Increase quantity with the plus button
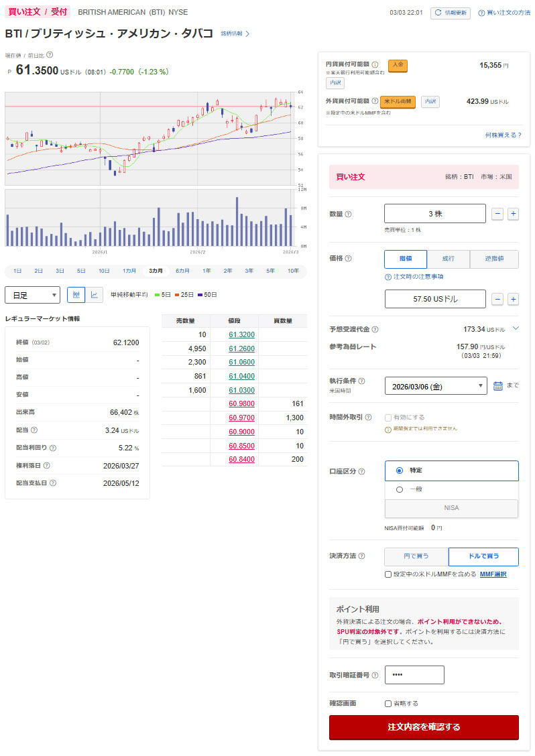The height and width of the screenshot is (756, 535). point(513,214)
